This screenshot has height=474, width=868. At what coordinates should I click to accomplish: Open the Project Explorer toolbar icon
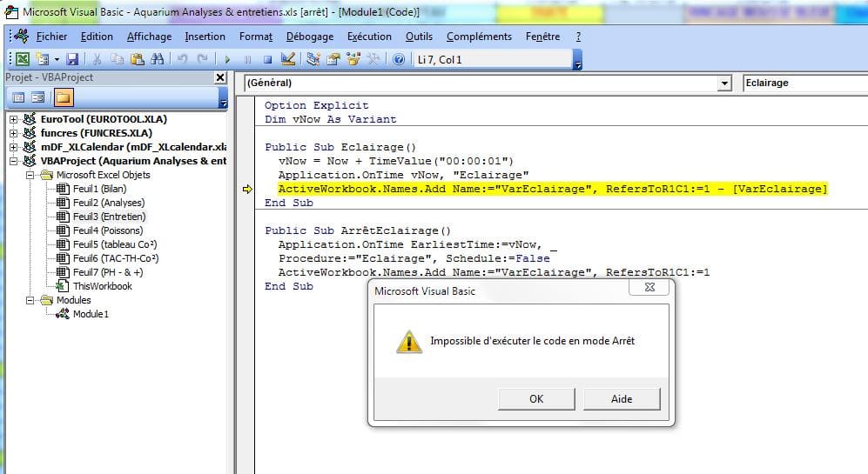(313, 58)
